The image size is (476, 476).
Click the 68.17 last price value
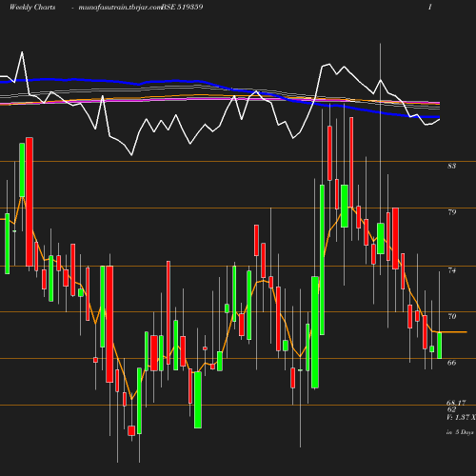(x=456, y=403)
